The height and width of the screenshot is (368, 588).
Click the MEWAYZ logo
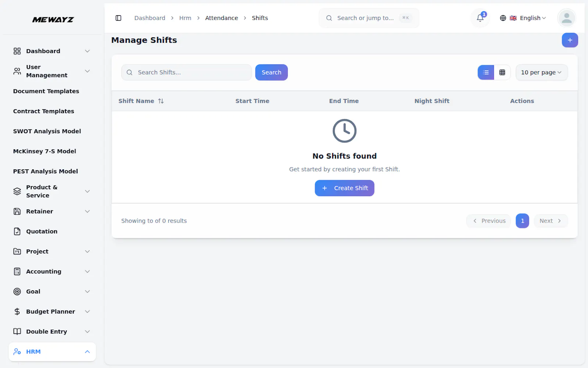click(x=53, y=20)
